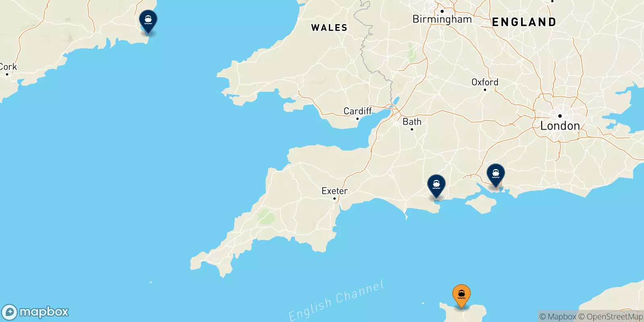This screenshot has height=322, width=644.
Task: Click the orange ferry marker near Guernsey
Action: [461, 295]
